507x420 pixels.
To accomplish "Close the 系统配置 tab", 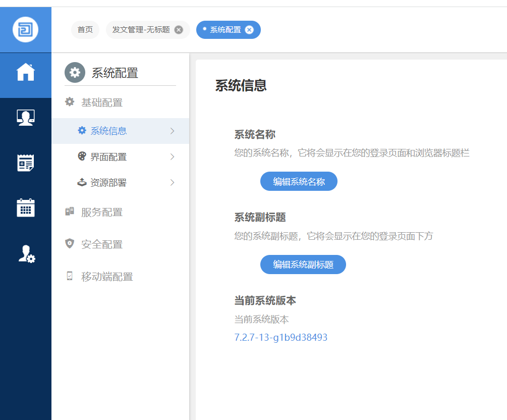I will tap(249, 30).
